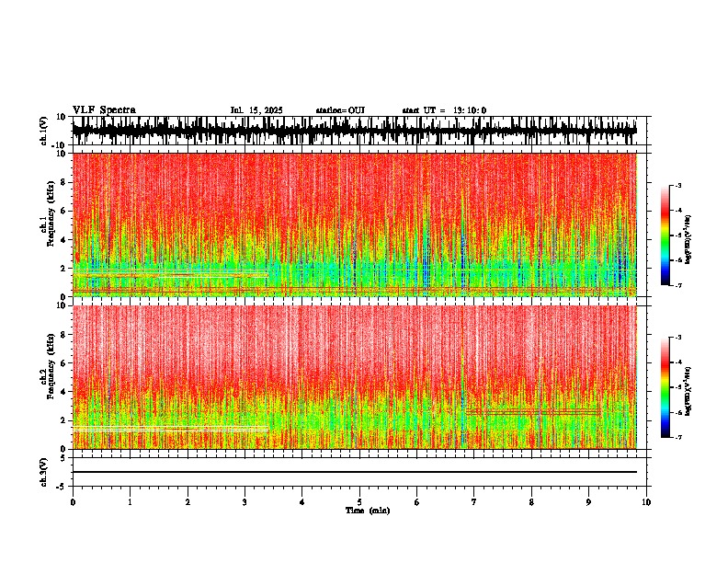The image size is (728, 563).
Task: Click time axis tick label "5"
Action: 359,502
